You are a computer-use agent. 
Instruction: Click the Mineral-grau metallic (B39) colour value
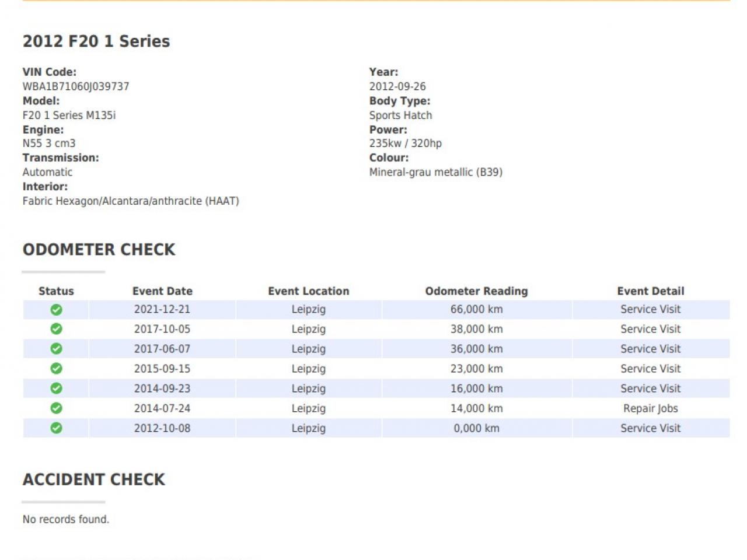point(435,172)
